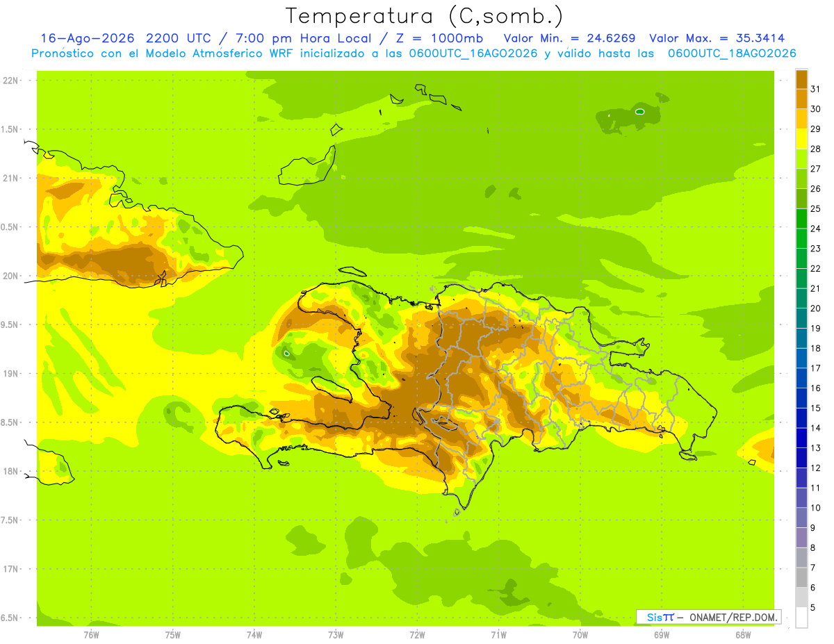The image size is (834, 644).
Task: Select the '0600UTC_16AGO2026' initialization timestamp
Action: (x=473, y=53)
